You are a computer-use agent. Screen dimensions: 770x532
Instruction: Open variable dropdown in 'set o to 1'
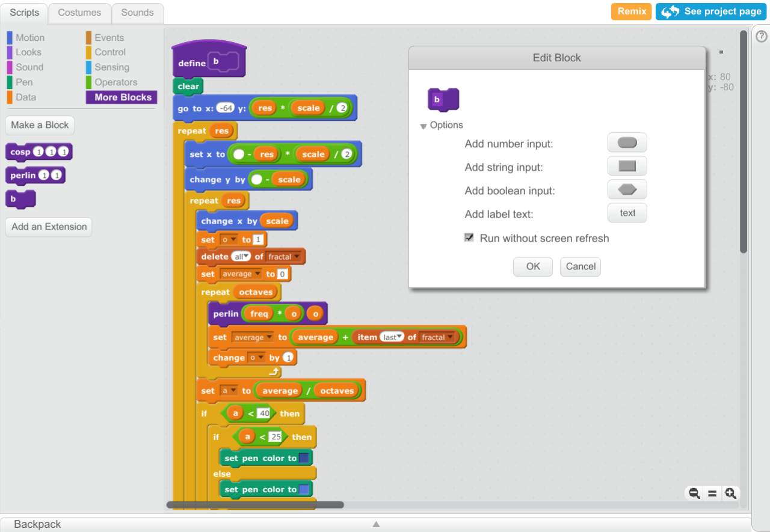229,240
